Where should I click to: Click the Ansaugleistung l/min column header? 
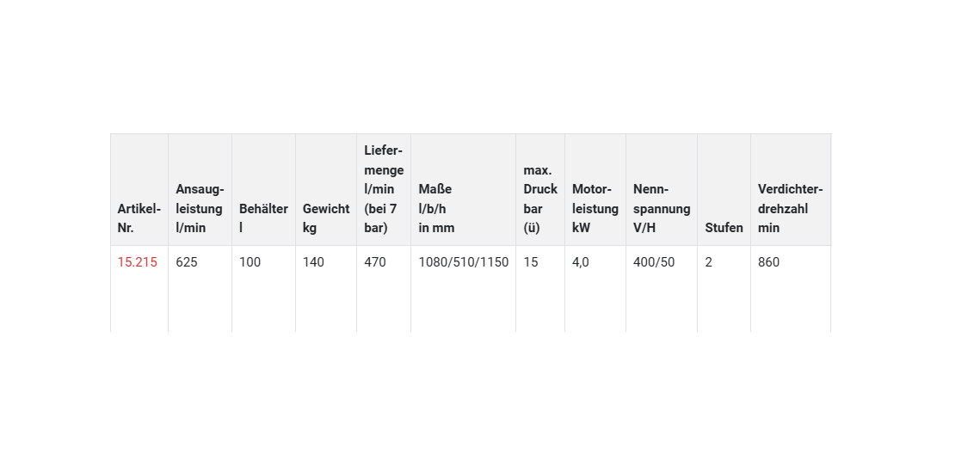click(200, 208)
